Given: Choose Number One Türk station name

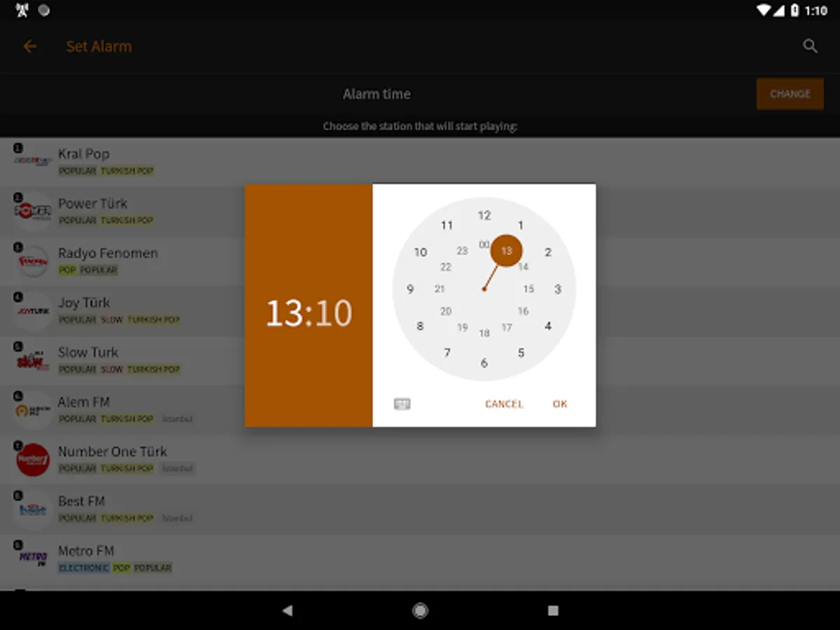Looking at the screenshot, I should pos(113,452).
